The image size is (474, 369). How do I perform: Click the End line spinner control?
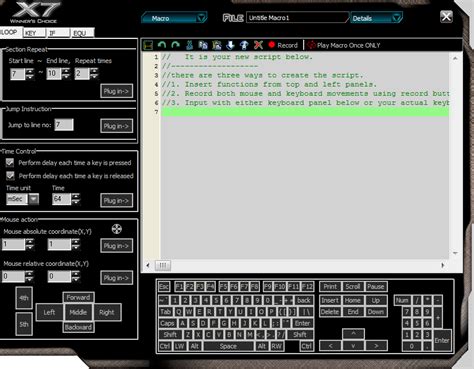(x=66, y=74)
